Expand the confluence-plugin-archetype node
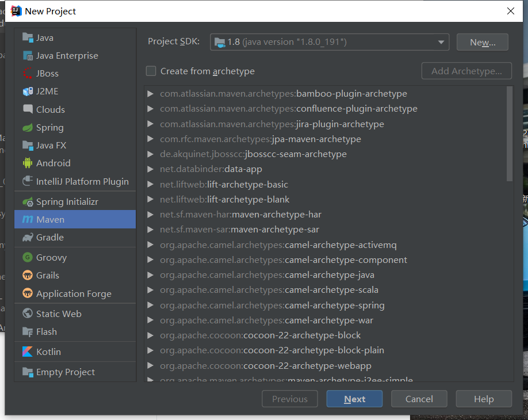This screenshot has width=528, height=420. (x=151, y=109)
